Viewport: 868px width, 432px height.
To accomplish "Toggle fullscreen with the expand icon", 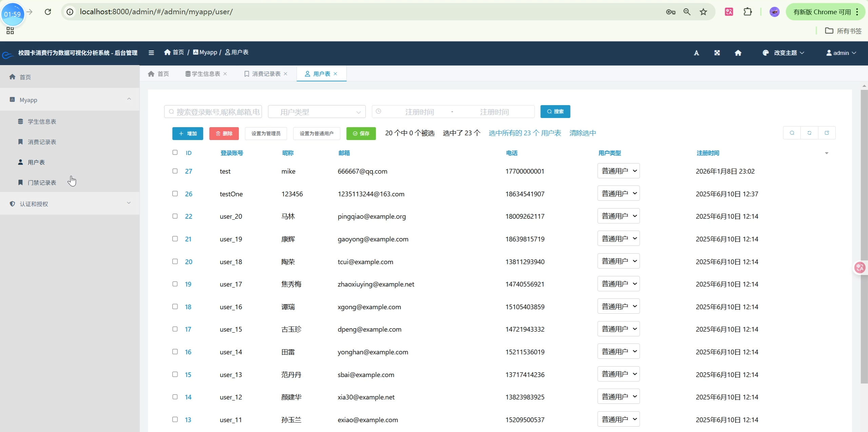I will tap(717, 53).
